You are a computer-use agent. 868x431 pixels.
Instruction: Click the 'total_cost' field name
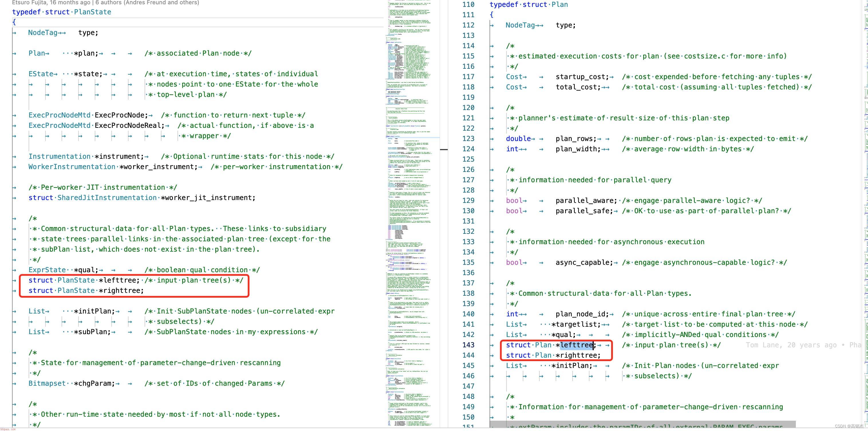[576, 87]
